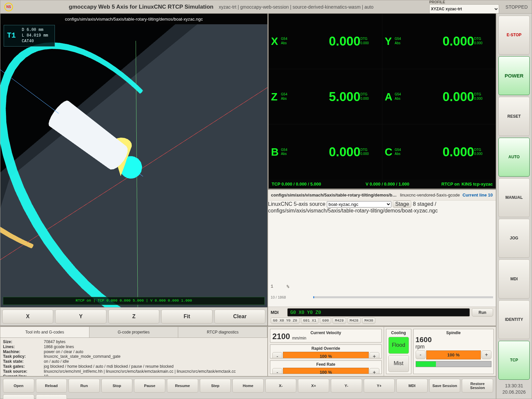Image resolution: width=532 pixels, height=399 pixels.
Task: Step the program one line
Action: pyautogui.click(x=215, y=386)
